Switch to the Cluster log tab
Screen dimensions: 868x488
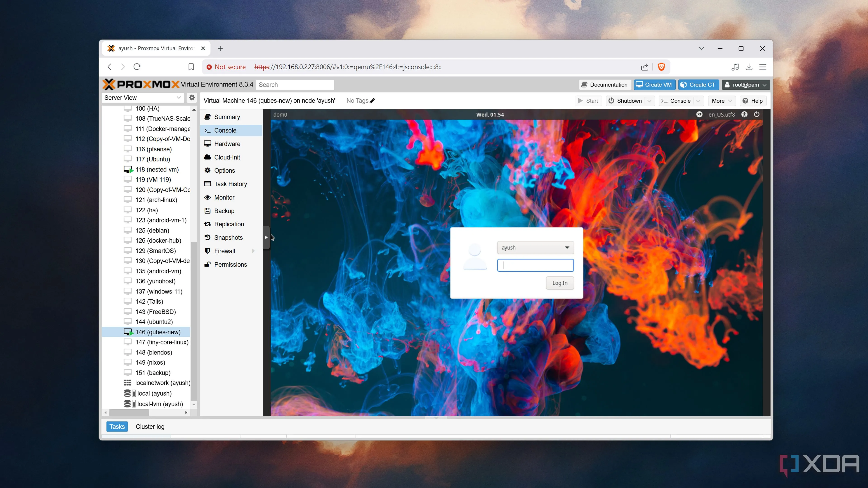(150, 427)
